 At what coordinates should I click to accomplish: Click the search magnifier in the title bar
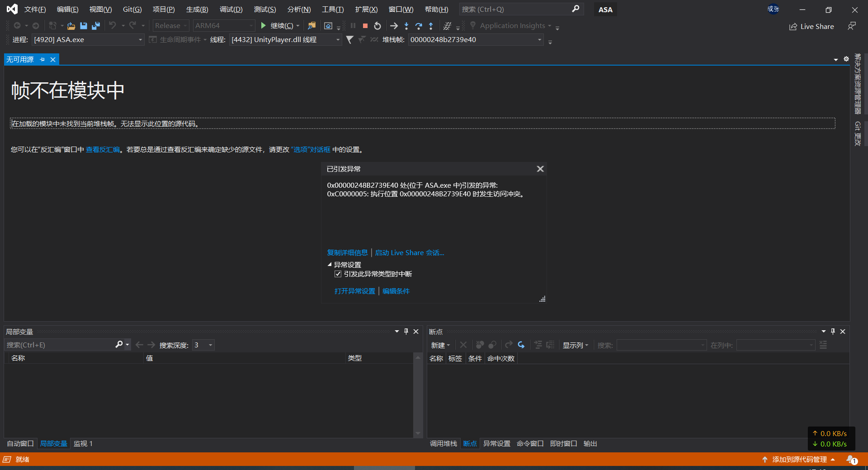576,9
